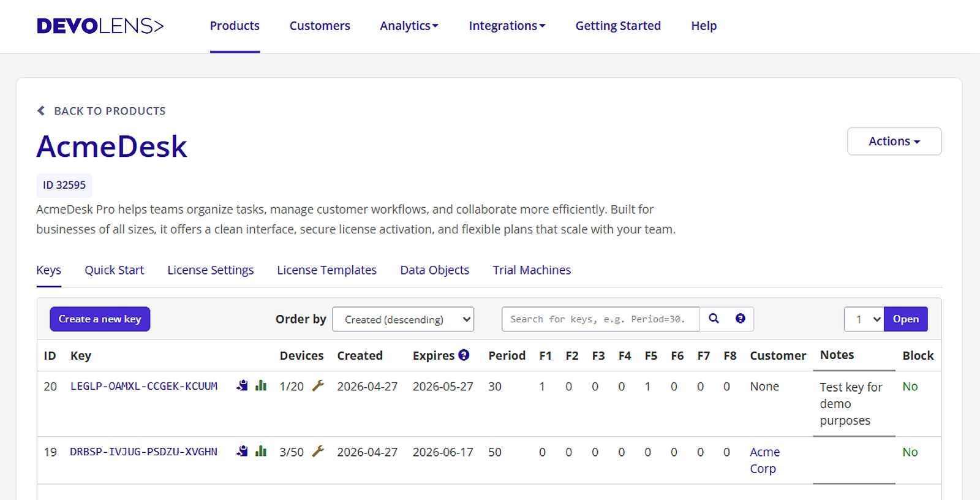This screenshot has height=500, width=980.
Task: Click the ID value 19
Action: [50, 452]
